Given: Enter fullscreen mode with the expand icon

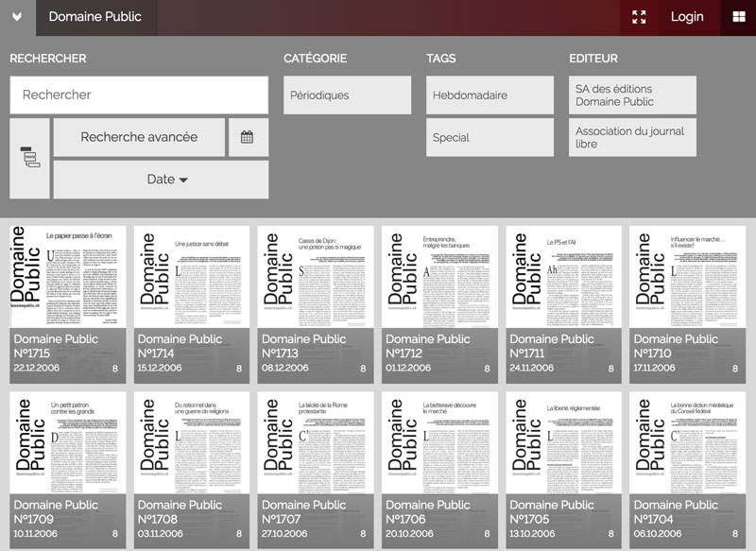Looking at the screenshot, I should pos(639,17).
